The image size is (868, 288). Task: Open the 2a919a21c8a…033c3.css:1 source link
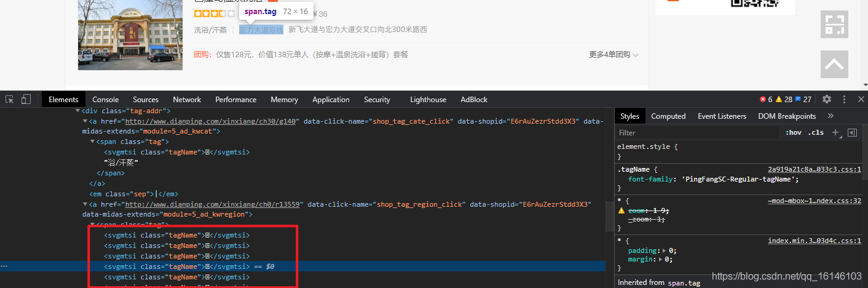pos(814,169)
